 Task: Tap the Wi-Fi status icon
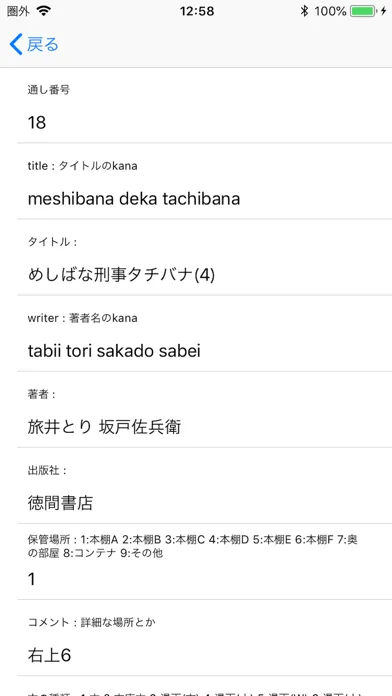tap(44, 11)
